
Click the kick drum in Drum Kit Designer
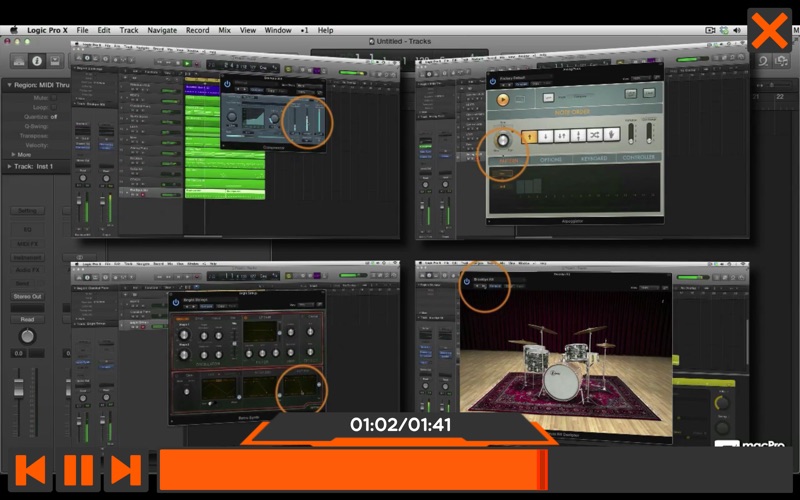562,382
